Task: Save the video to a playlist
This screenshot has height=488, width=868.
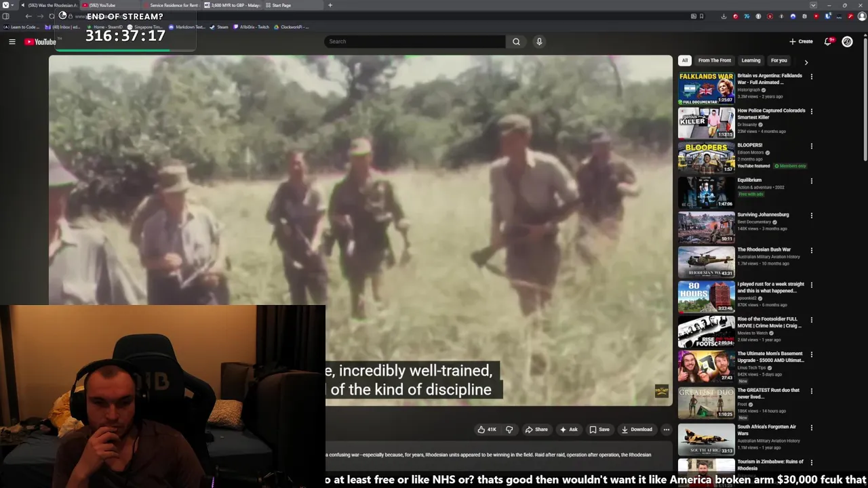Action: click(x=599, y=429)
